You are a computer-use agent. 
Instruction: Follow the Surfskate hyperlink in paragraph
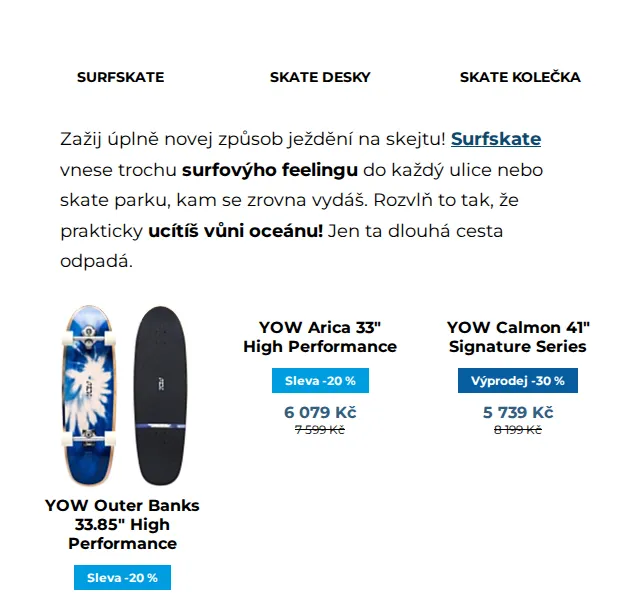click(x=496, y=139)
